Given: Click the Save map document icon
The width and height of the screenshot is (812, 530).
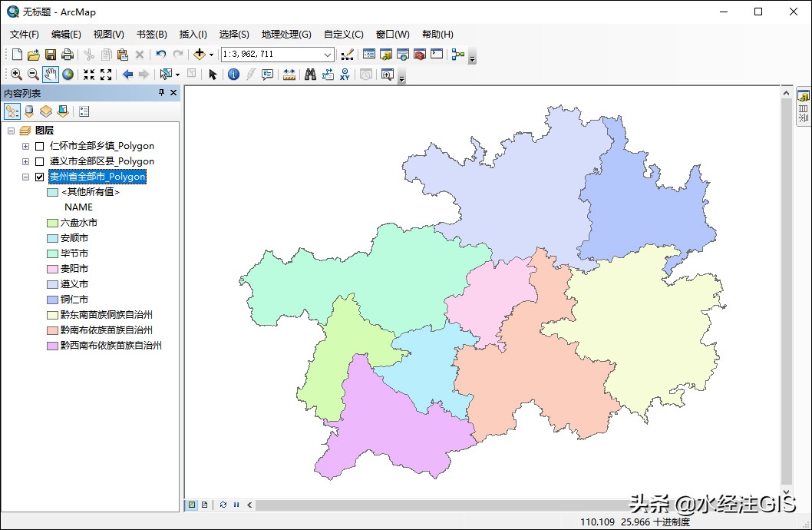Looking at the screenshot, I should coord(51,55).
